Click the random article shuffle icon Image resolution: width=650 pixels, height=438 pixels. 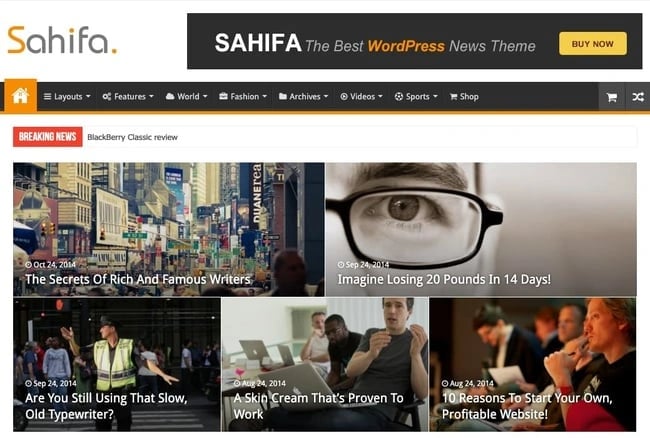638,97
